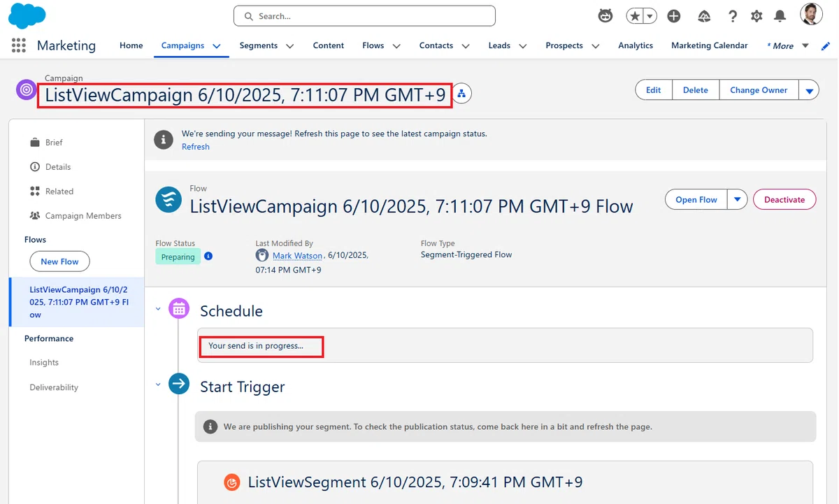Image resolution: width=839 pixels, height=504 pixels.
Task: Open the user profile avatar
Action: point(811,15)
